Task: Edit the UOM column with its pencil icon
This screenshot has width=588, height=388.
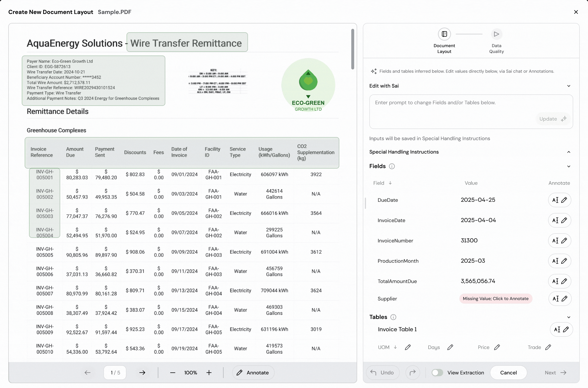Action: point(408,347)
